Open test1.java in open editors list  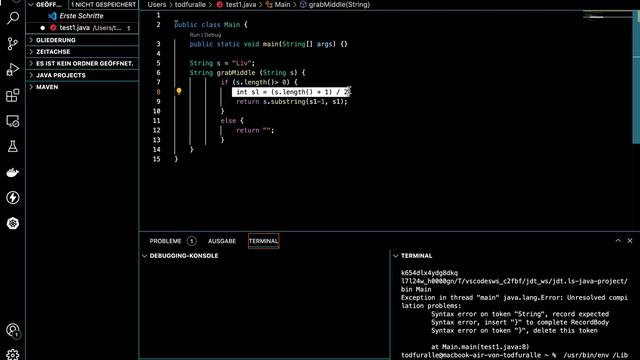coord(74,28)
